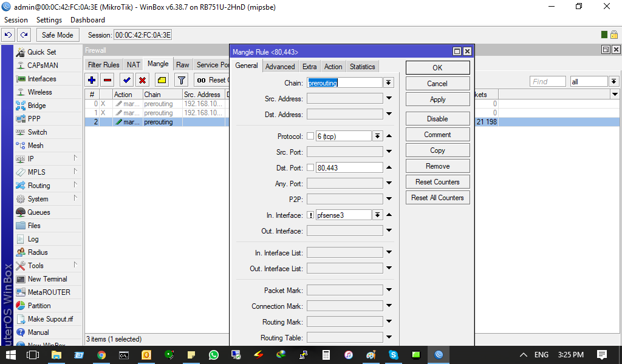This screenshot has height=364, width=622.
Task: Open Radius in sidebar
Action: click(47, 252)
